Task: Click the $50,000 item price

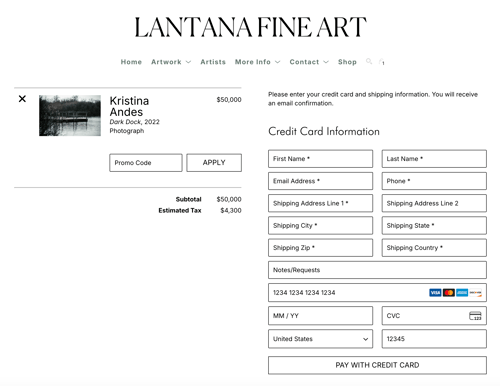Action: [x=229, y=100]
